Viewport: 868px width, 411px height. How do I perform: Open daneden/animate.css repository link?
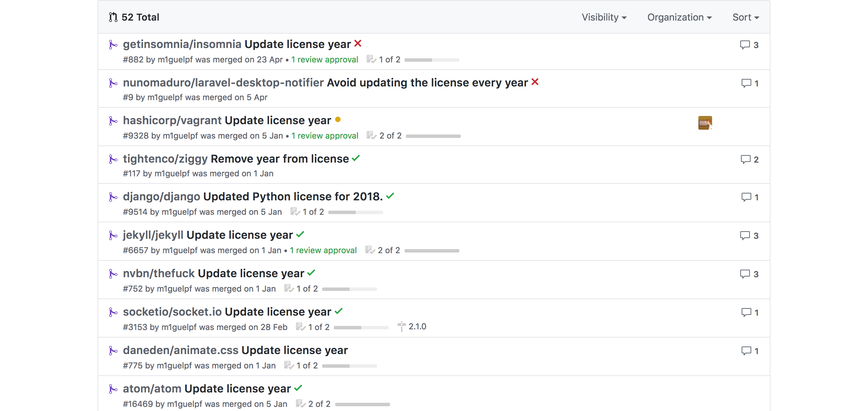[x=181, y=350]
